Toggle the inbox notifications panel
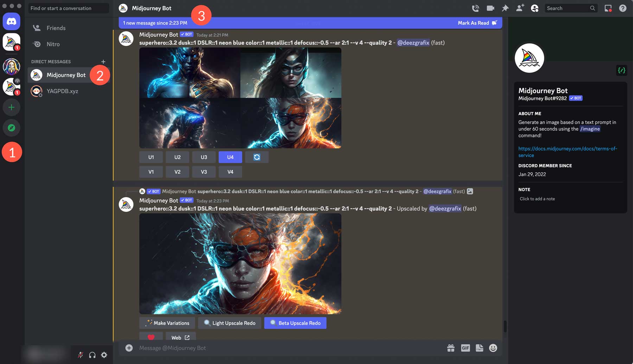 (x=608, y=8)
